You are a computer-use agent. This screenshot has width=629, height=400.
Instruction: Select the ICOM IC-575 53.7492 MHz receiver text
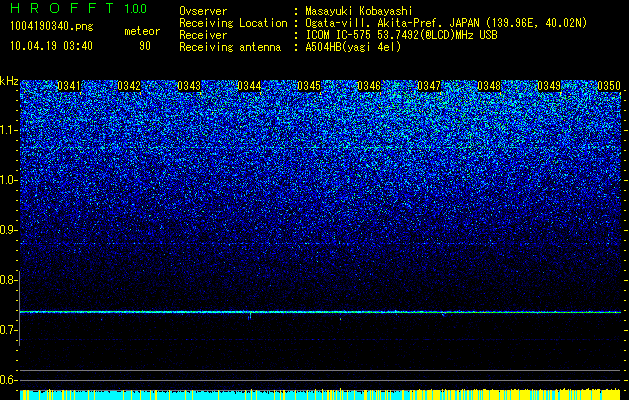tap(401, 35)
